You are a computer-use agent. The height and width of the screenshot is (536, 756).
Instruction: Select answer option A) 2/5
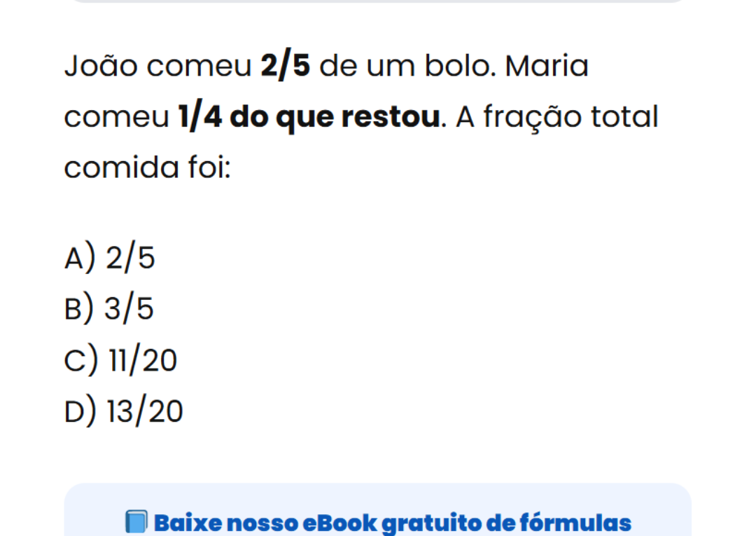pyautogui.click(x=110, y=259)
